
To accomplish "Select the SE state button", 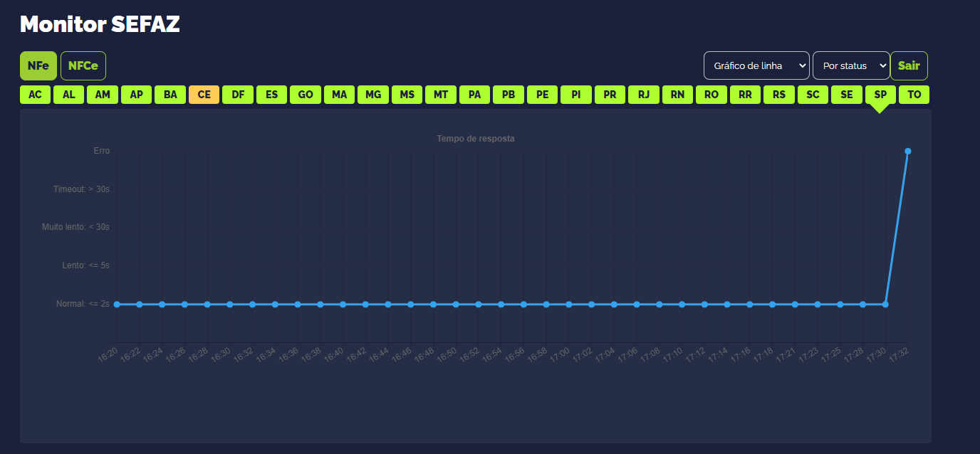I will [847, 95].
